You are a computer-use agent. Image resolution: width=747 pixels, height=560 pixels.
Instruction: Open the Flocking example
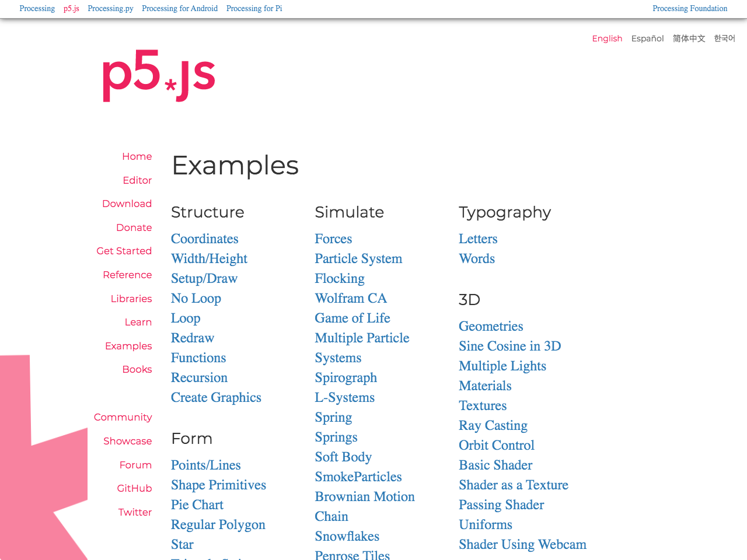pos(340,278)
